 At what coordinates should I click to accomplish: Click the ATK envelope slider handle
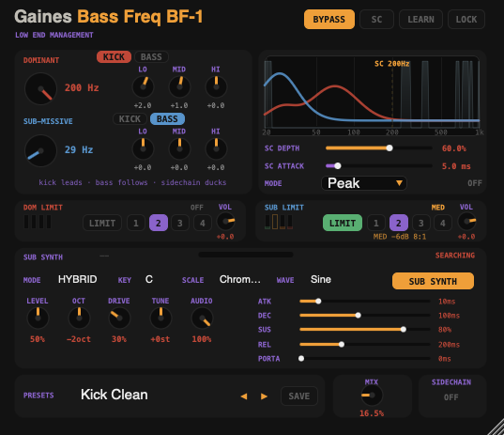click(318, 302)
